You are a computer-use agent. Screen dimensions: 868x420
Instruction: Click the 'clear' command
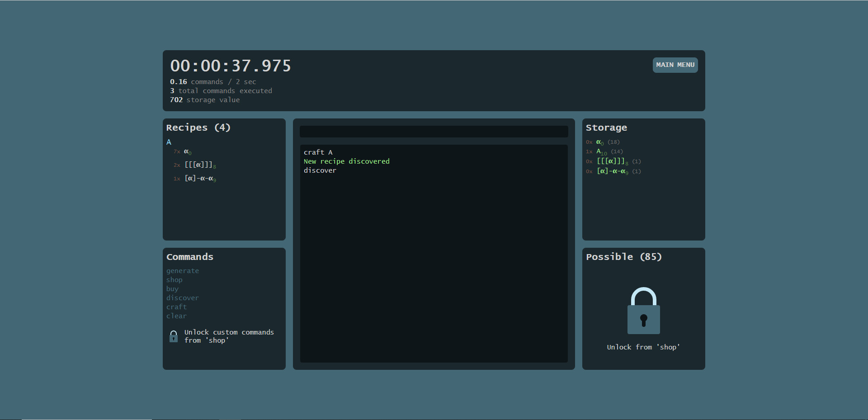coord(176,316)
